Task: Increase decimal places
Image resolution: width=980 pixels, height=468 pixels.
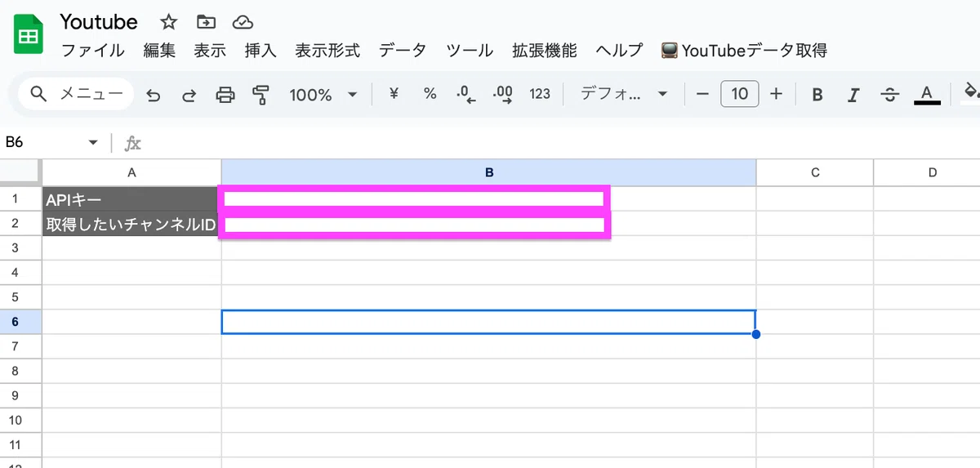Action: tap(503, 95)
